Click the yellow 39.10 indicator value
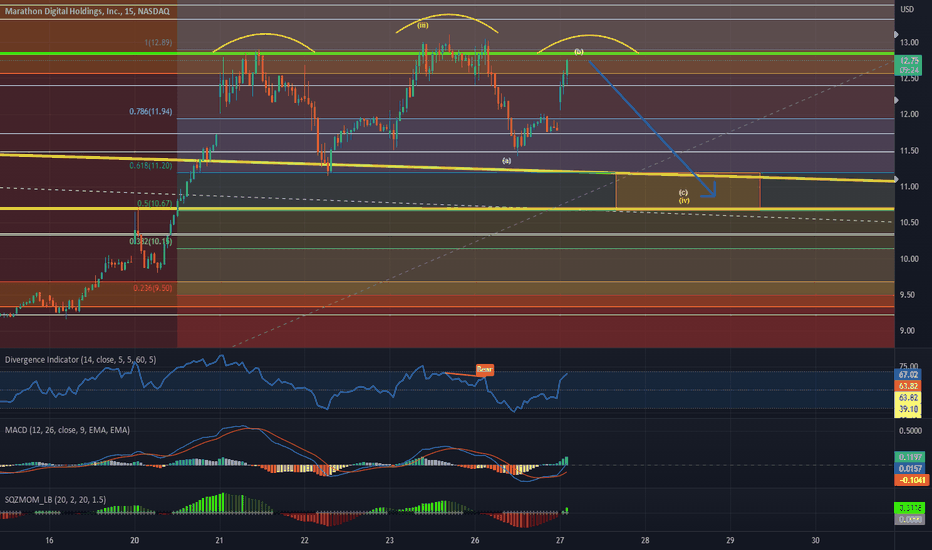Screen dimensions: 932x550 pyautogui.click(x=908, y=409)
